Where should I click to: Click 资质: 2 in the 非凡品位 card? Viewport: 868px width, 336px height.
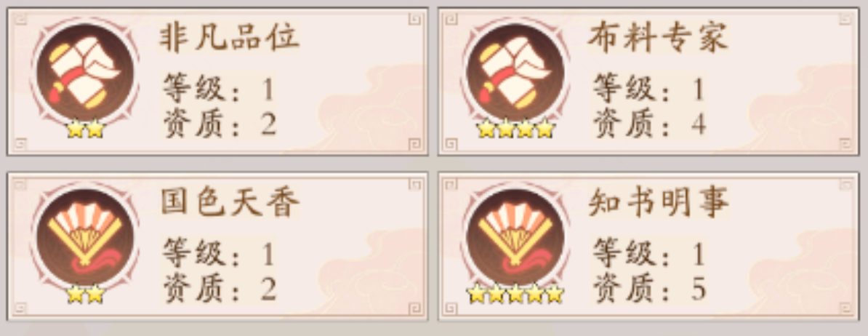pos(220,124)
